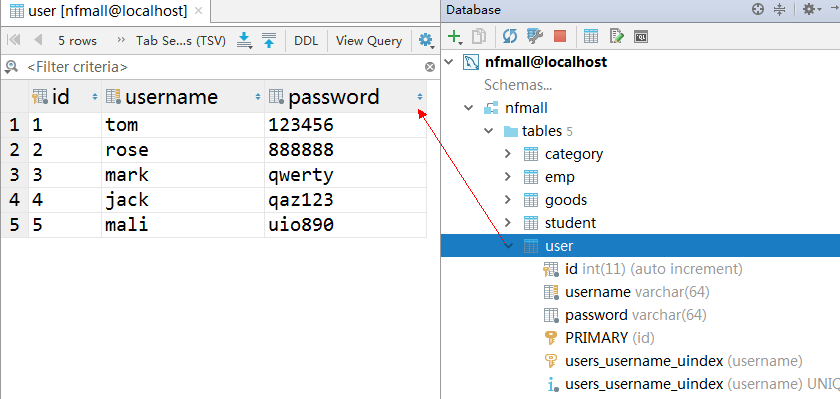
Task: Sort by the id column header
Action: tap(65, 97)
